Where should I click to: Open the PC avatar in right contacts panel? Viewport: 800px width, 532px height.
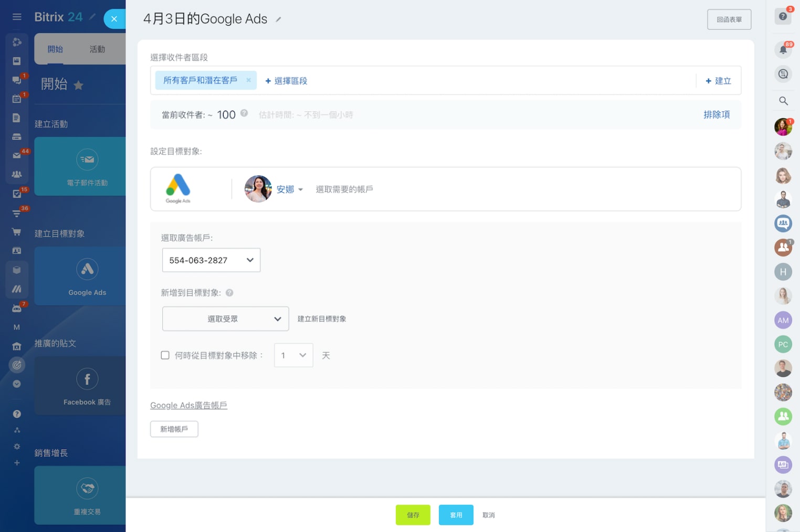point(783,344)
